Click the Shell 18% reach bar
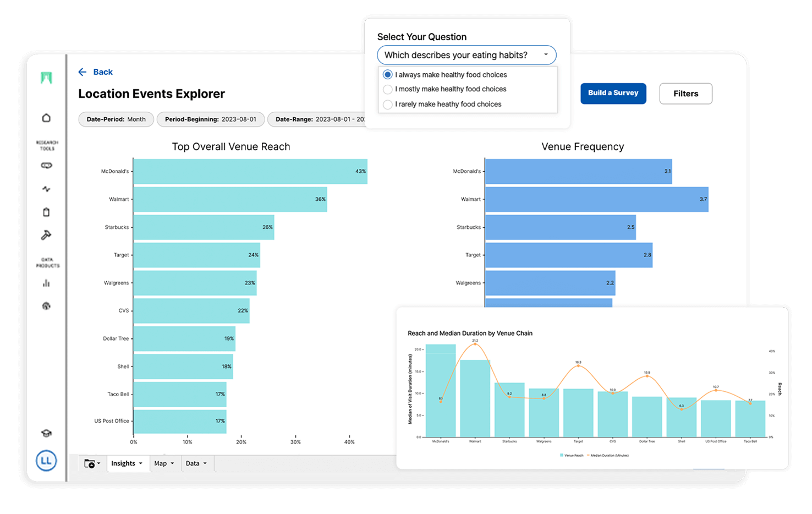This screenshot has width=812, height=514. click(183, 367)
